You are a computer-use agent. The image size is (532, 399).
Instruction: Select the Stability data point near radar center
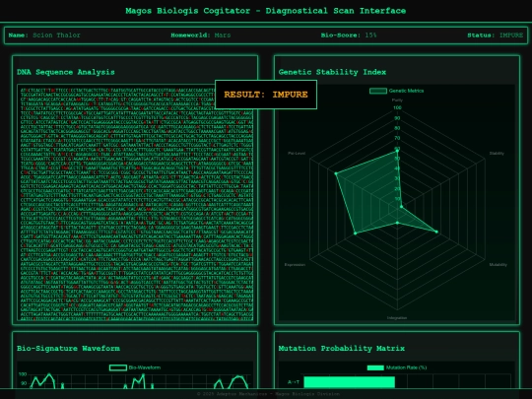coord(401,206)
